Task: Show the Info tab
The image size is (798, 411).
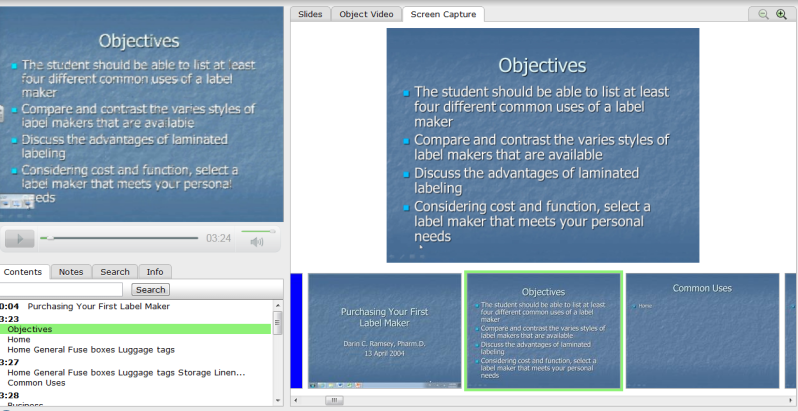Action: coord(155,272)
